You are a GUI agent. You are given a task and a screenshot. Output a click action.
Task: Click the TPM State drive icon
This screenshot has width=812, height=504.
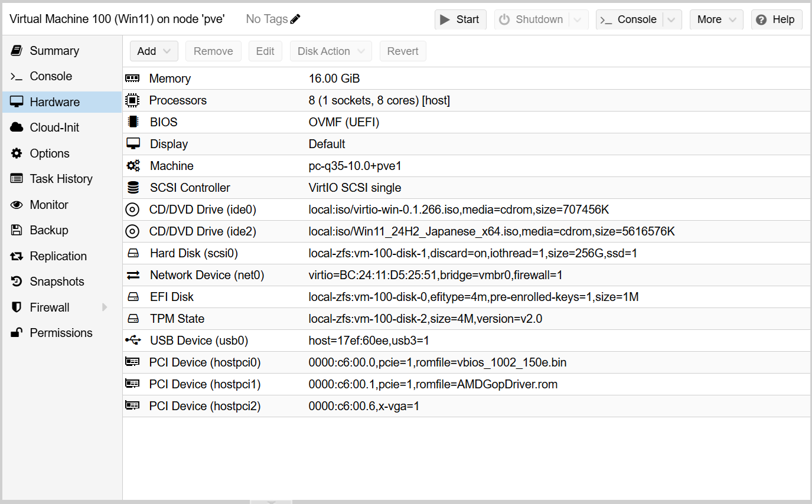(133, 319)
